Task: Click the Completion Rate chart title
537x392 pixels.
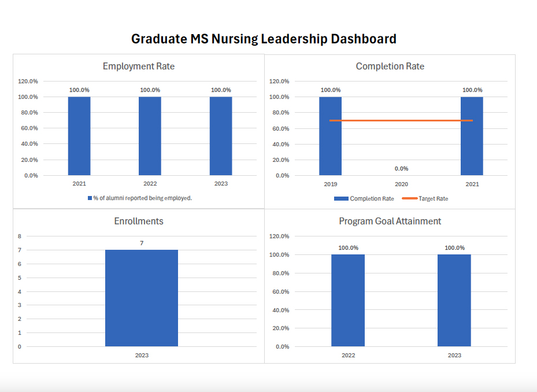Action: coord(390,66)
